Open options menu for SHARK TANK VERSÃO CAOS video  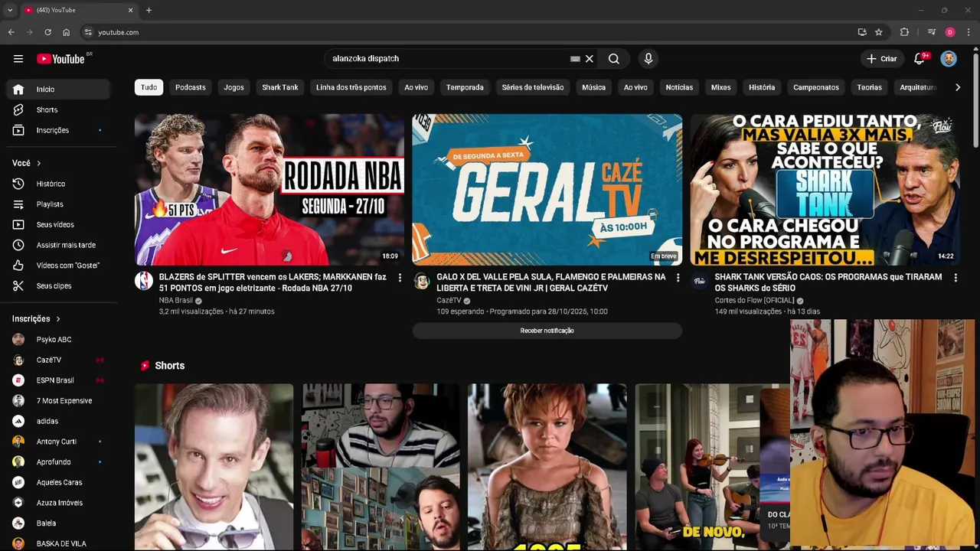click(955, 278)
